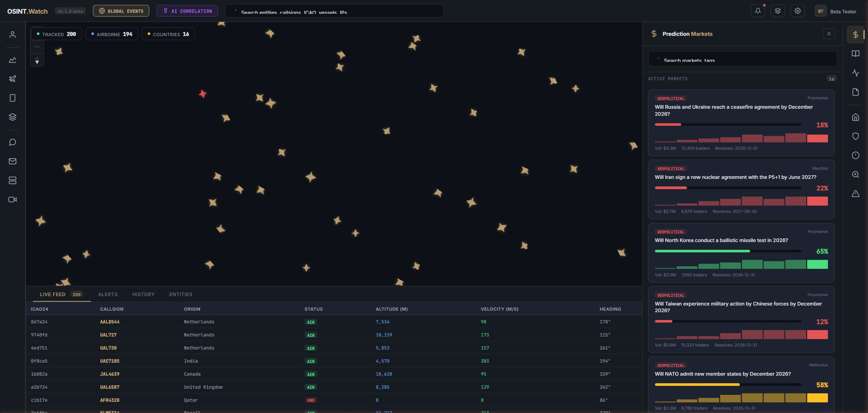
Task: Click the AI CORRELATION button
Action: [187, 10]
